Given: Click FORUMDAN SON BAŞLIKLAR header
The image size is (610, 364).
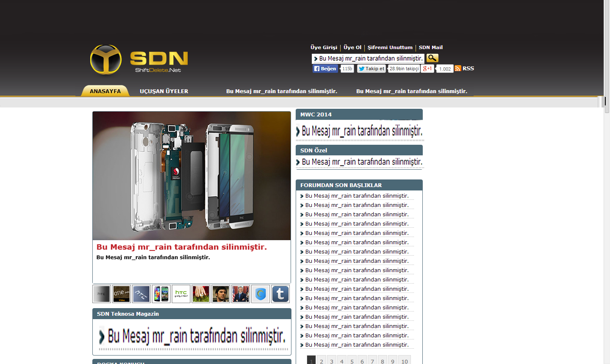Looking at the screenshot, I should (x=359, y=185).
